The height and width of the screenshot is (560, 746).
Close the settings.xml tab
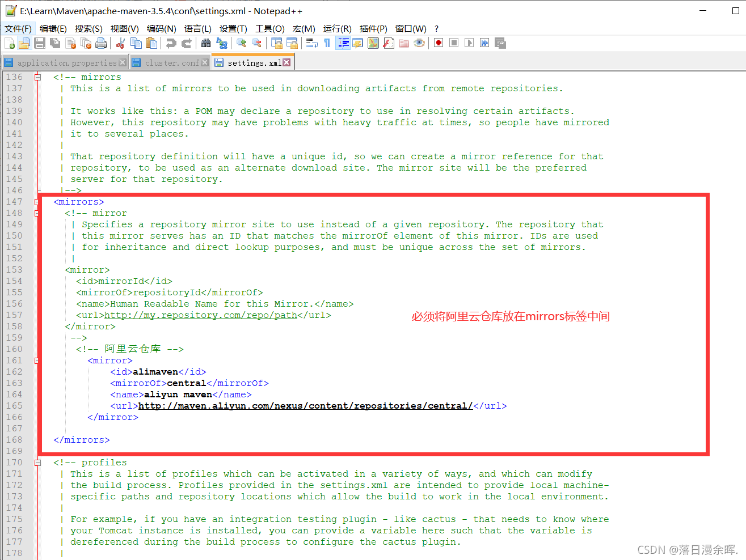(x=286, y=62)
